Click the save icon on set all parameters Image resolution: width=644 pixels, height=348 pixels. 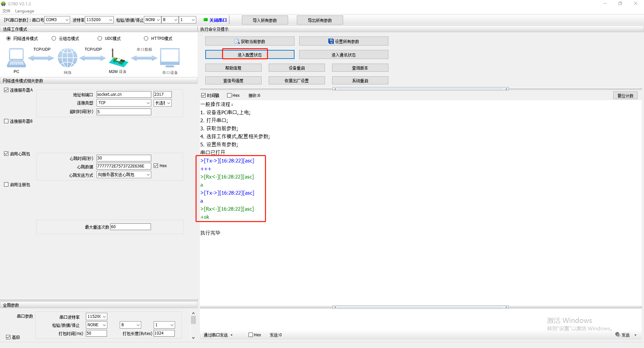point(331,41)
